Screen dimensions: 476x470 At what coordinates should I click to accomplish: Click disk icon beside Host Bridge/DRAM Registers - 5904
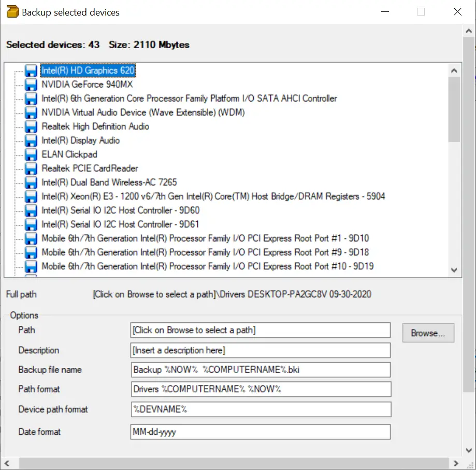click(x=31, y=196)
